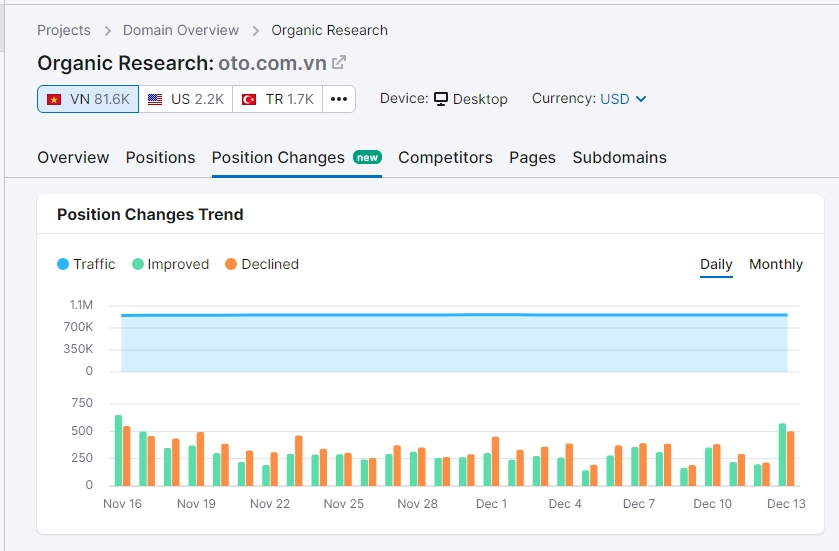839x551 pixels.
Task: Go to Domain Overview breadcrumb link
Action: pyautogui.click(x=181, y=30)
